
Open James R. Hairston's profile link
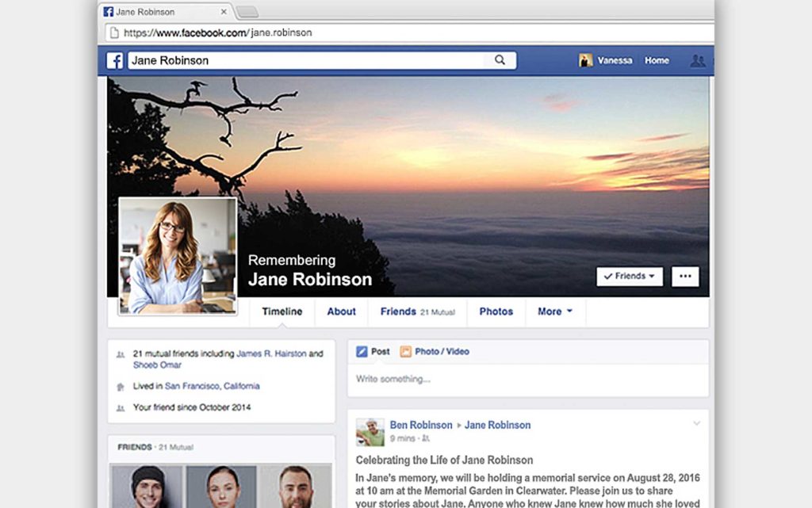pos(271,353)
